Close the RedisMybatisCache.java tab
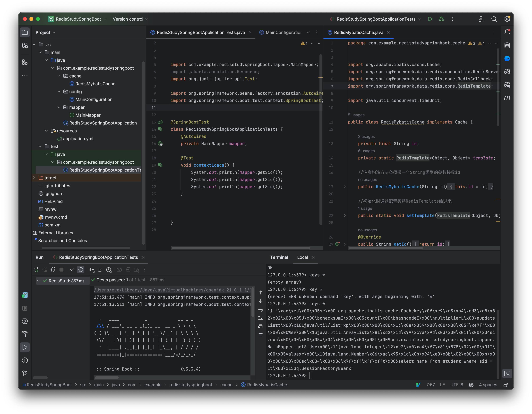The width and height of the screenshot is (532, 414). pyautogui.click(x=388, y=32)
